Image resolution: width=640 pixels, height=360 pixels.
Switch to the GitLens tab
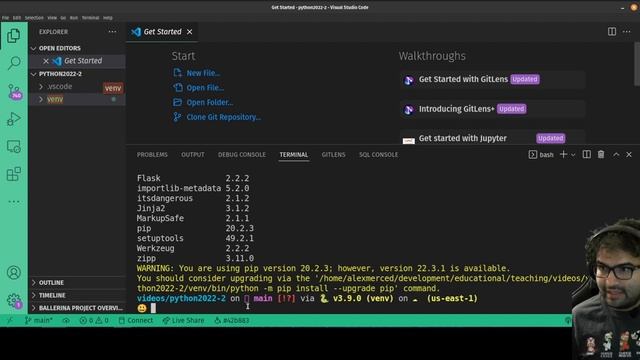(x=333, y=155)
